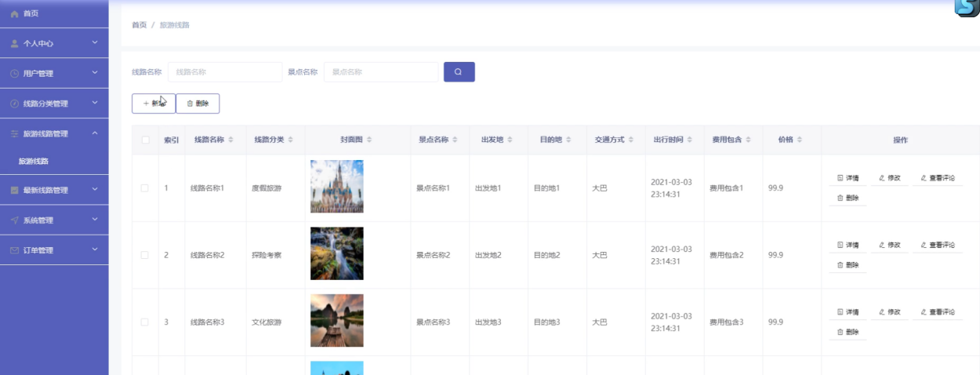Viewport: 980px width, 375px height.
Task: Click 详情 for 线路名称1
Action: click(848, 179)
